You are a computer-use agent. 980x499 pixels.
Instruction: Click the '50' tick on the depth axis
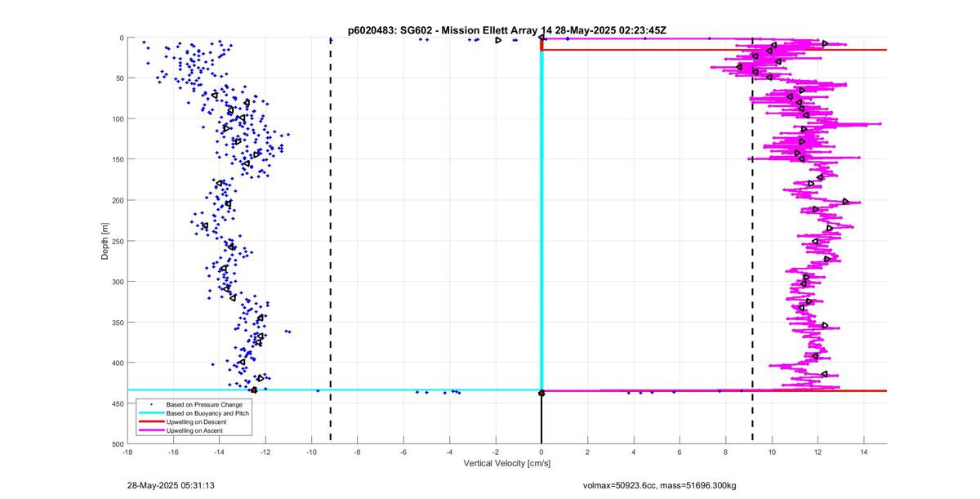coord(118,78)
